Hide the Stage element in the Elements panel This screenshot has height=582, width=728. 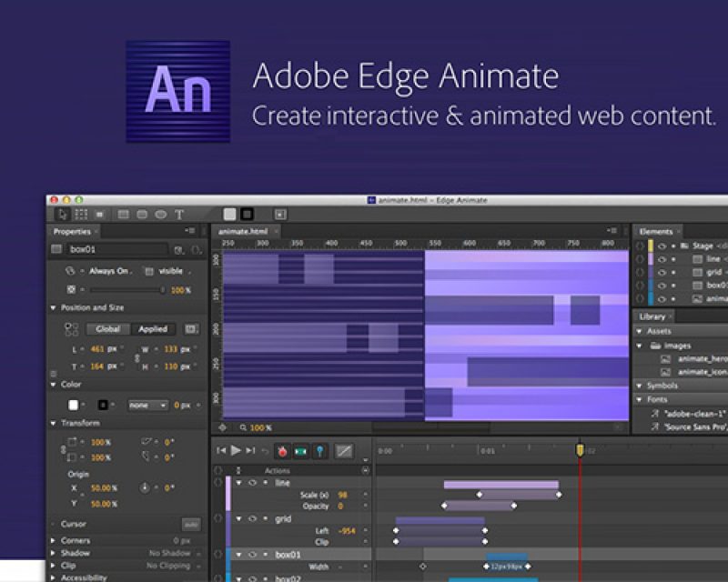coord(662,246)
